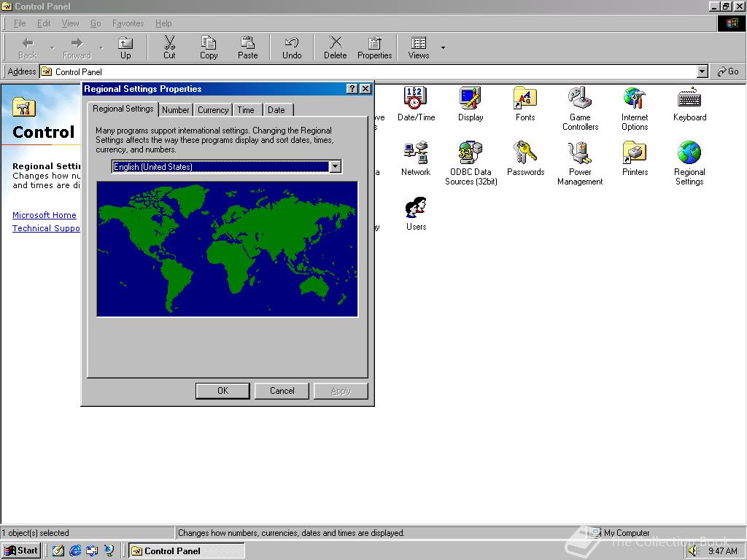Open the Date/Time control panel icon

416,104
